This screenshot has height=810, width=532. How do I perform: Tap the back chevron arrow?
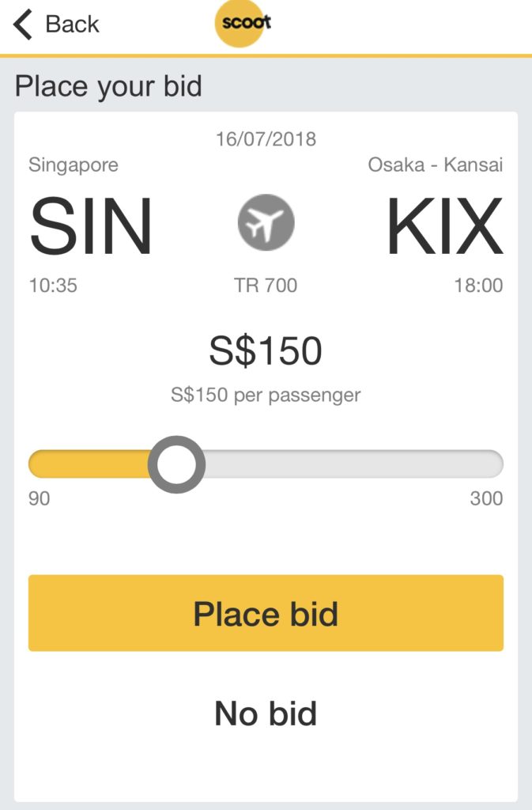[23, 25]
